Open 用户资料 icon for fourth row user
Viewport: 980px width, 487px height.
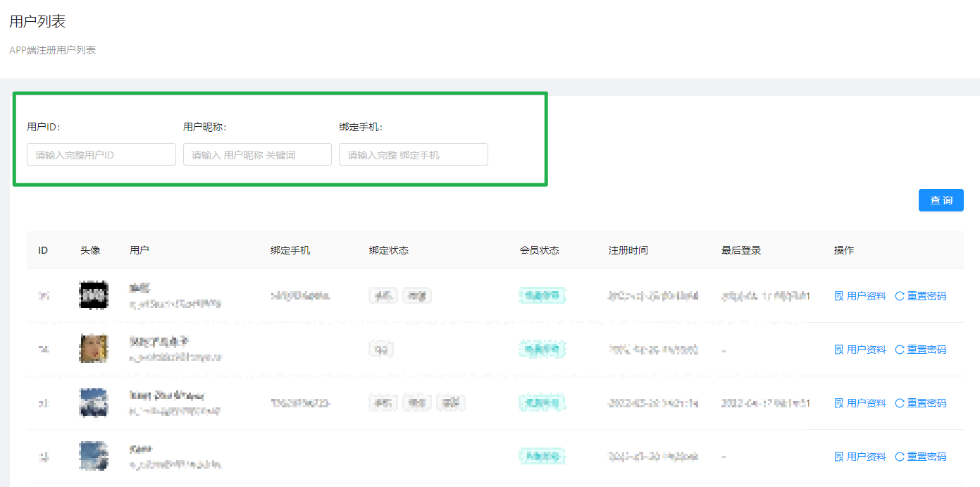click(x=838, y=457)
